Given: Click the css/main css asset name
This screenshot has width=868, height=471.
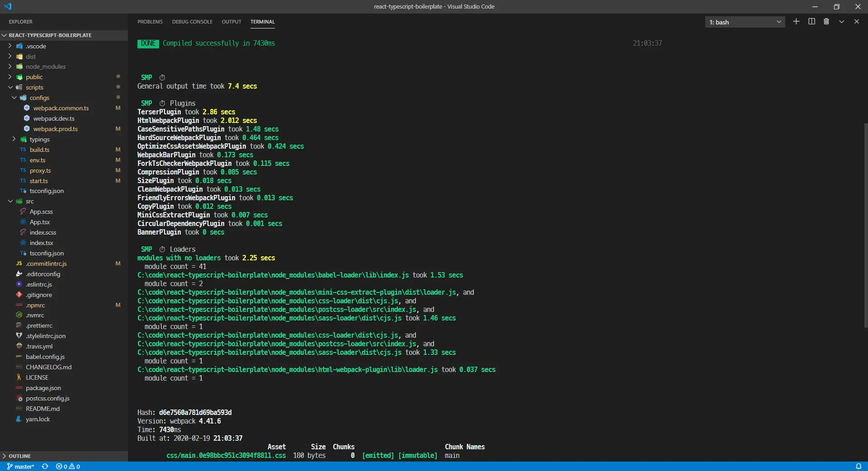Looking at the screenshot, I should 226,456.
